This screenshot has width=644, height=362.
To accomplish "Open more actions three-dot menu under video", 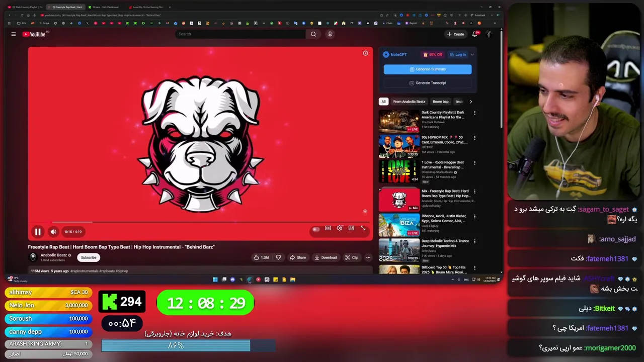I will tap(368, 257).
